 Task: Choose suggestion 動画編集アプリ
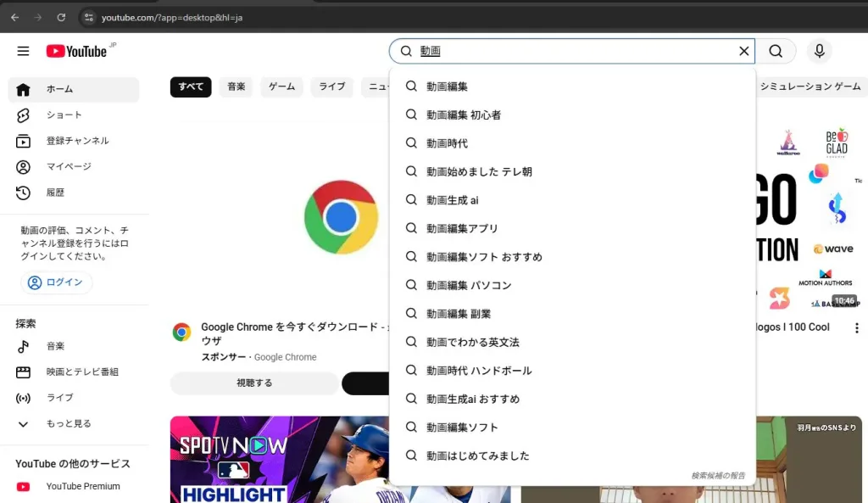coord(572,228)
